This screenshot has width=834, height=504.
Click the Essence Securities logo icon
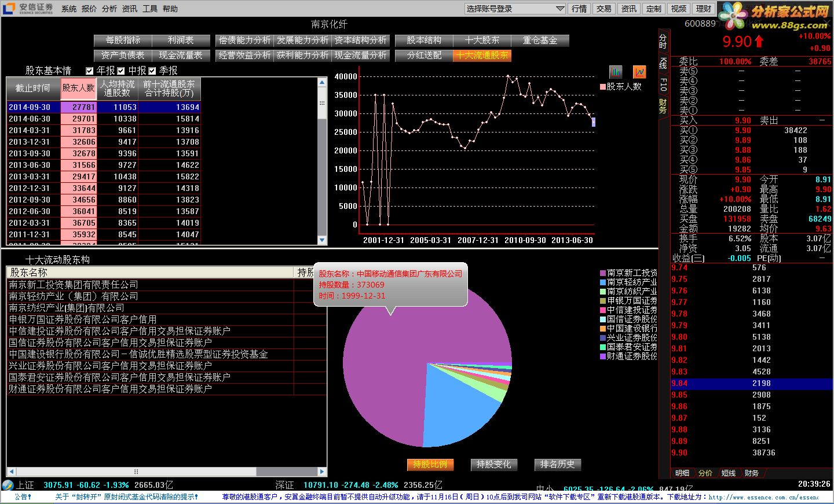(9, 8)
